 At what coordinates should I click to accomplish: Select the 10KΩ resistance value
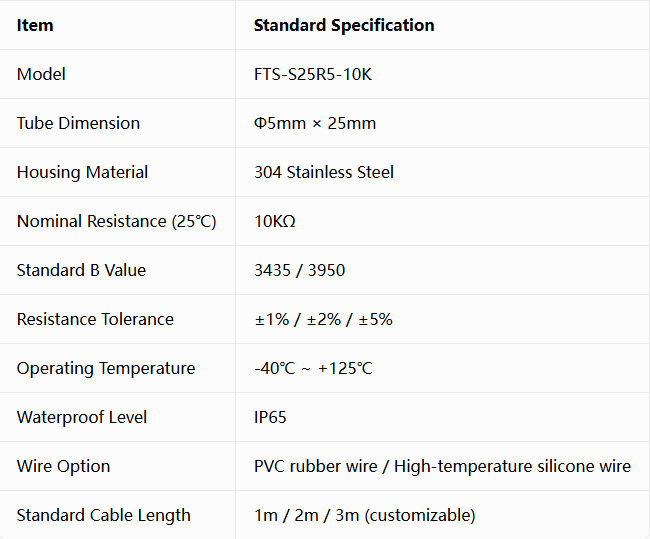click(x=274, y=221)
